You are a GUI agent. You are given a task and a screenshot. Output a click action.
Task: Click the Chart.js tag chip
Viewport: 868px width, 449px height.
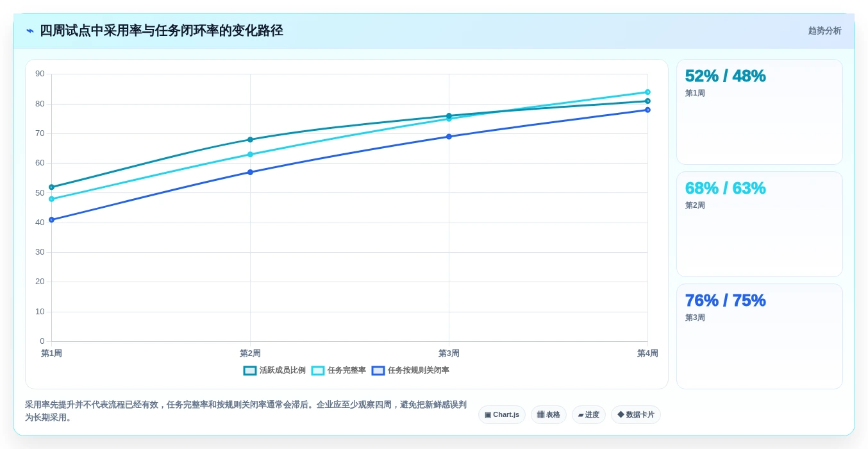coord(502,414)
